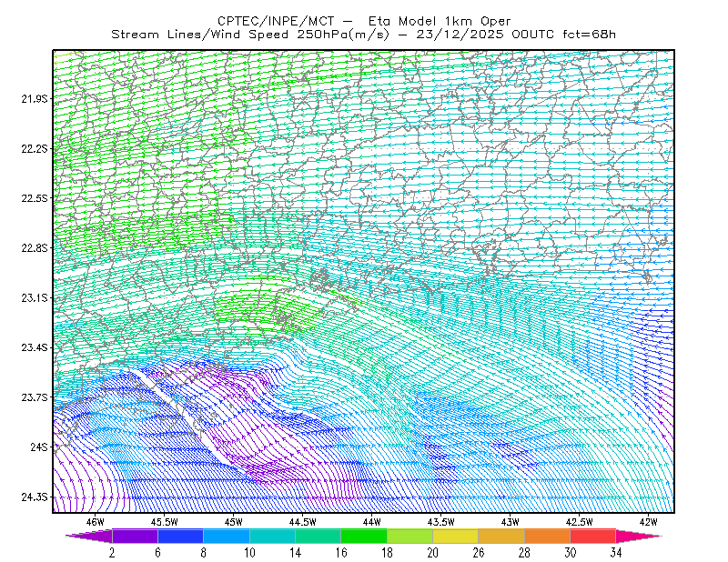Image resolution: width=728 pixels, height=562 pixels.
Task: Click the "45.5W" longitude label
Action: [165, 522]
